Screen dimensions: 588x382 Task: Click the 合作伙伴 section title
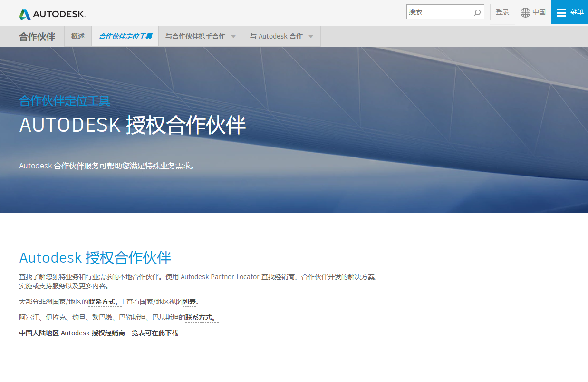37,37
